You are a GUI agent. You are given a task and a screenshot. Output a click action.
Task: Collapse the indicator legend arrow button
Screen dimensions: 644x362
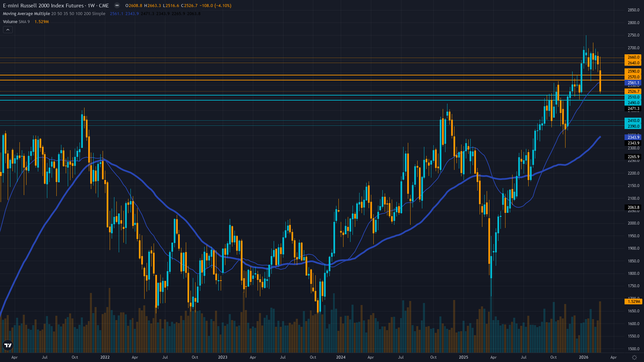[8, 30]
